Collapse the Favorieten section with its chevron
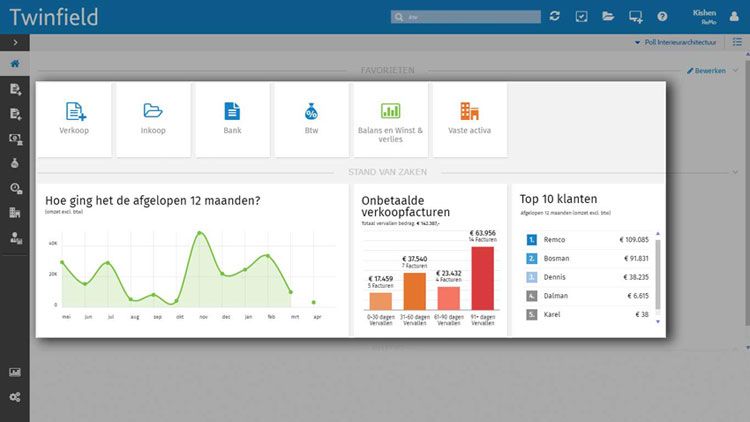Image resolution: width=750 pixels, height=422 pixels. (x=736, y=70)
